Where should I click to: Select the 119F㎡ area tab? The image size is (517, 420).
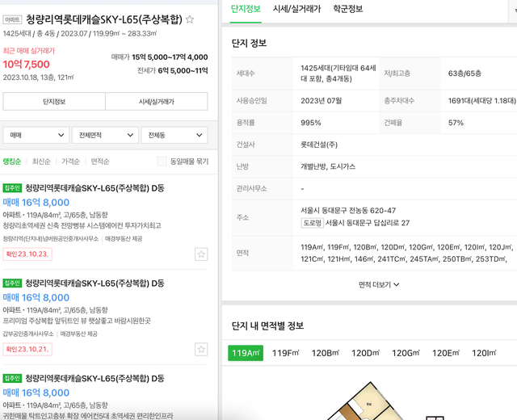[285, 353]
